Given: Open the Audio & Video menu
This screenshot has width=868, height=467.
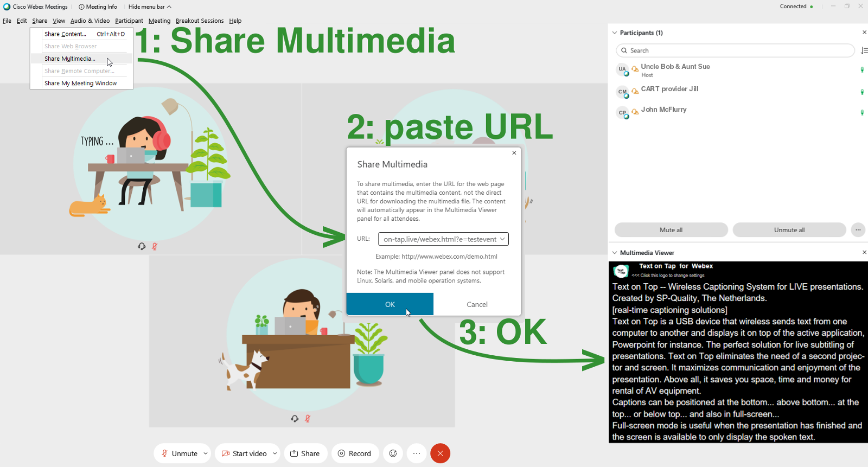Looking at the screenshot, I should click(90, 21).
